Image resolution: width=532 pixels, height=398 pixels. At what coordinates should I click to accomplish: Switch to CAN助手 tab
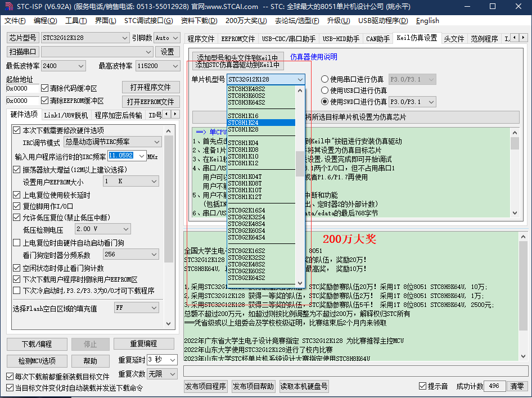pos(377,39)
